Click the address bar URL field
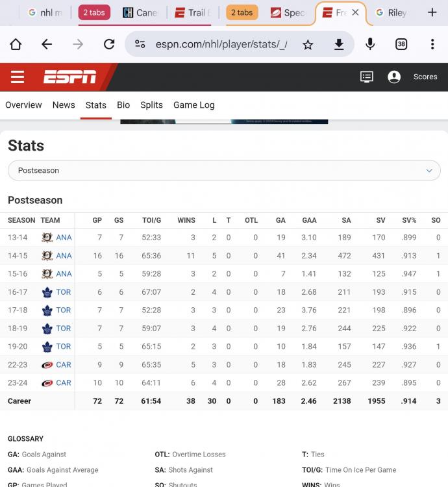 [221, 44]
